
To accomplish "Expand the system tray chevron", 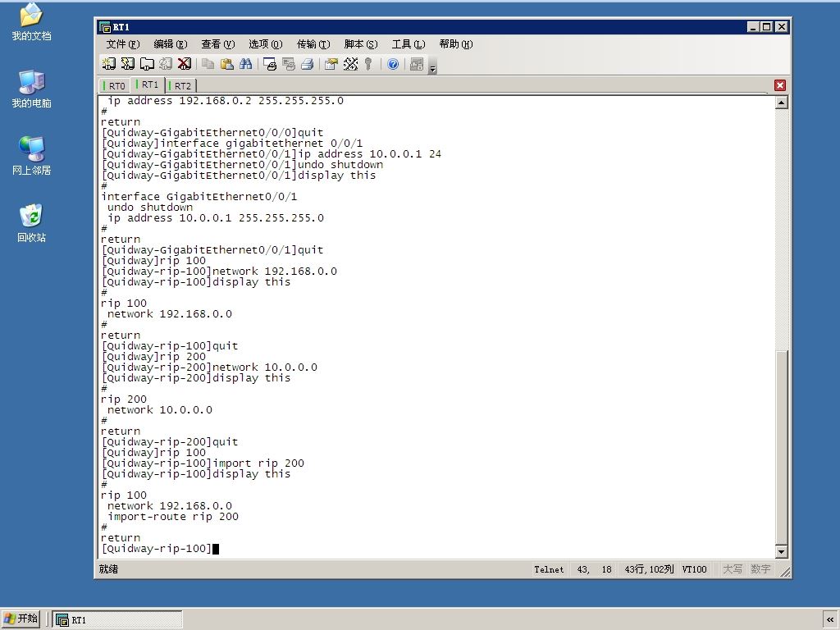I will click(830, 620).
